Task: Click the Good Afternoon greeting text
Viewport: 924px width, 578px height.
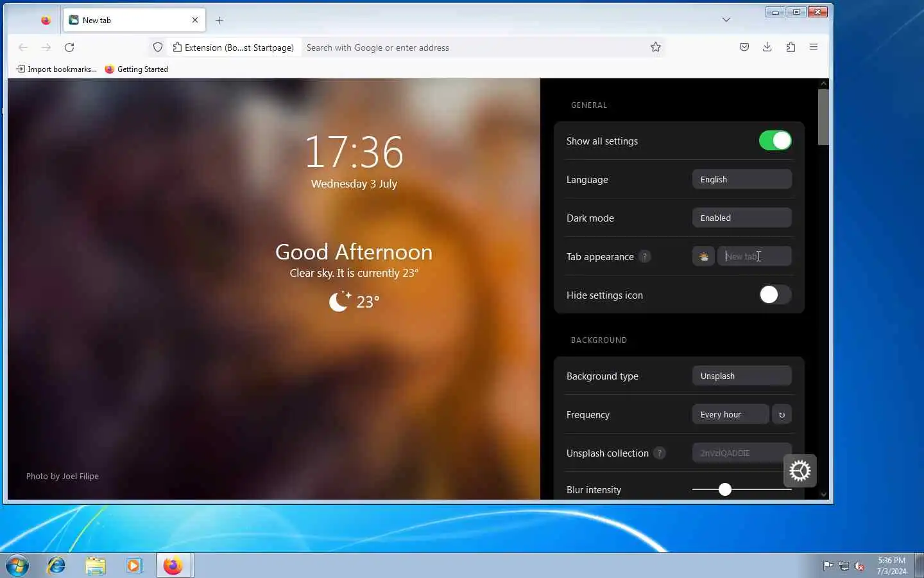Action: [x=354, y=252]
